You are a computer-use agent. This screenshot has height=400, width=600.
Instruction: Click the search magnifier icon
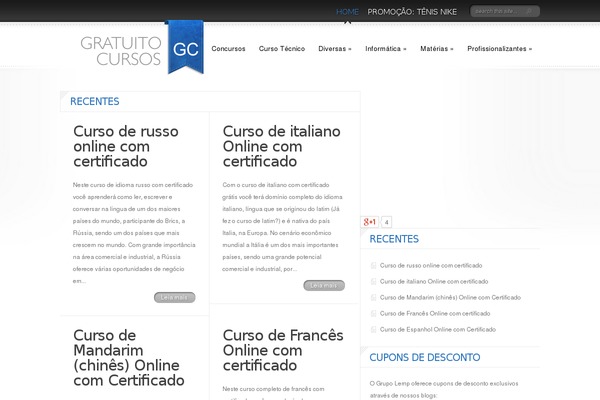tap(530, 11)
